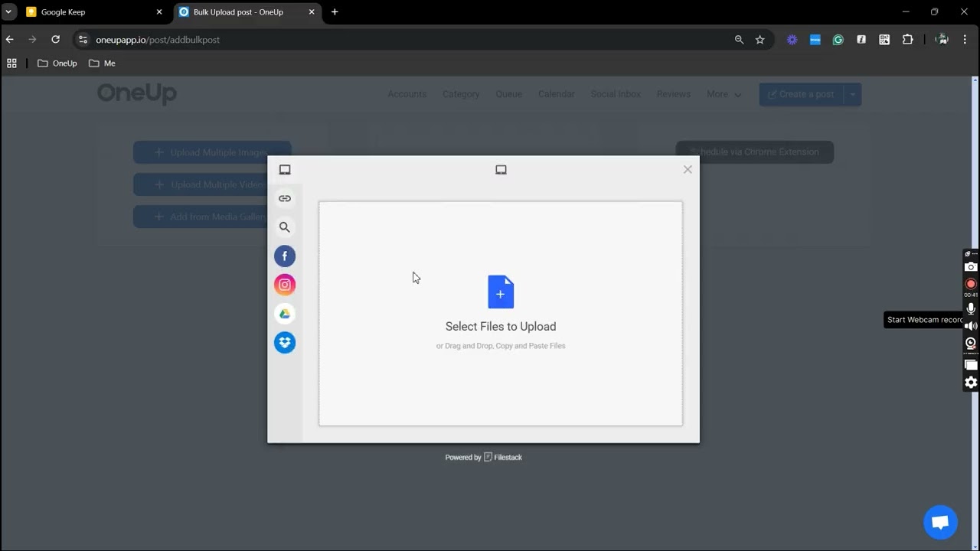Toggle microphone in recorder toolbar
This screenshot has height=551, width=980.
[x=971, y=308]
